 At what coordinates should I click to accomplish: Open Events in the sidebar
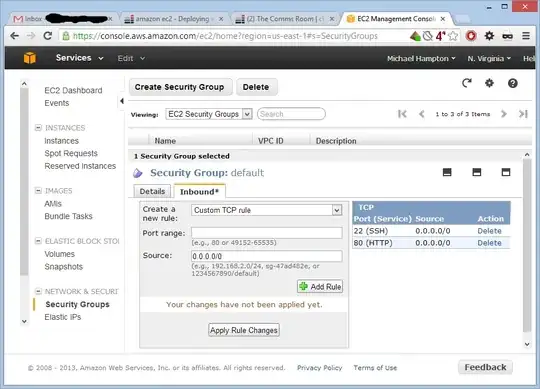(x=57, y=103)
